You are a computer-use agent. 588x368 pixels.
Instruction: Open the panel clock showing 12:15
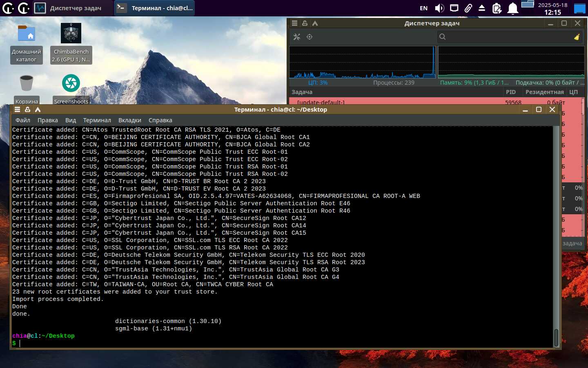pos(552,9)
